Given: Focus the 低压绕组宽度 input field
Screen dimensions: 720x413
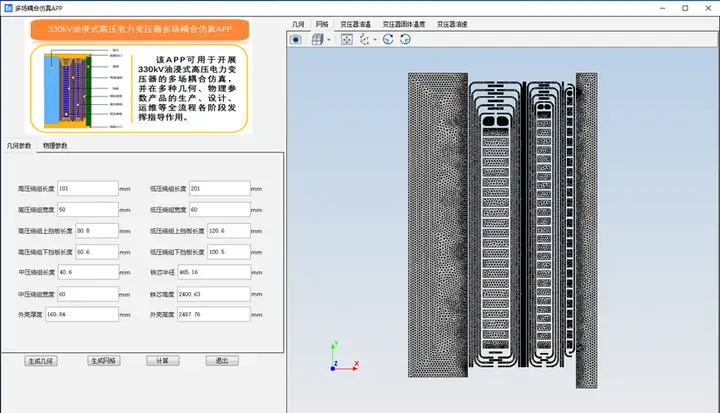Looking at the screenshot, I should coord(219,209).
